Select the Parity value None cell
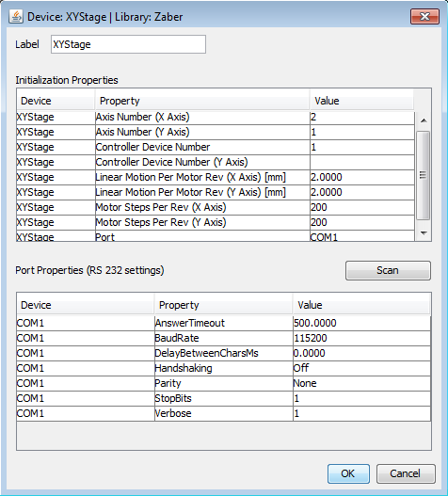 [x=361, y=383]
